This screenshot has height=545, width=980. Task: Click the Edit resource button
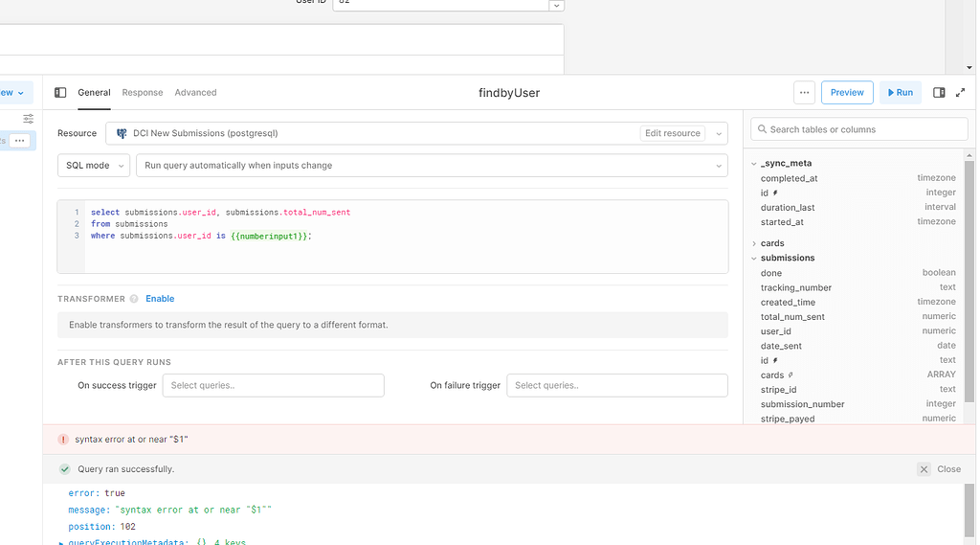click(673, 133)
